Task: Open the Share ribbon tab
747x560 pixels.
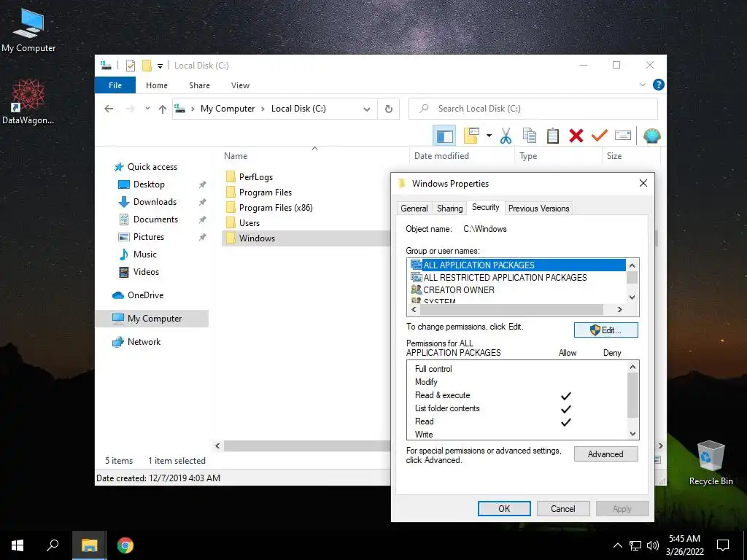Action: pyautogui.click(x=199, y=85)
